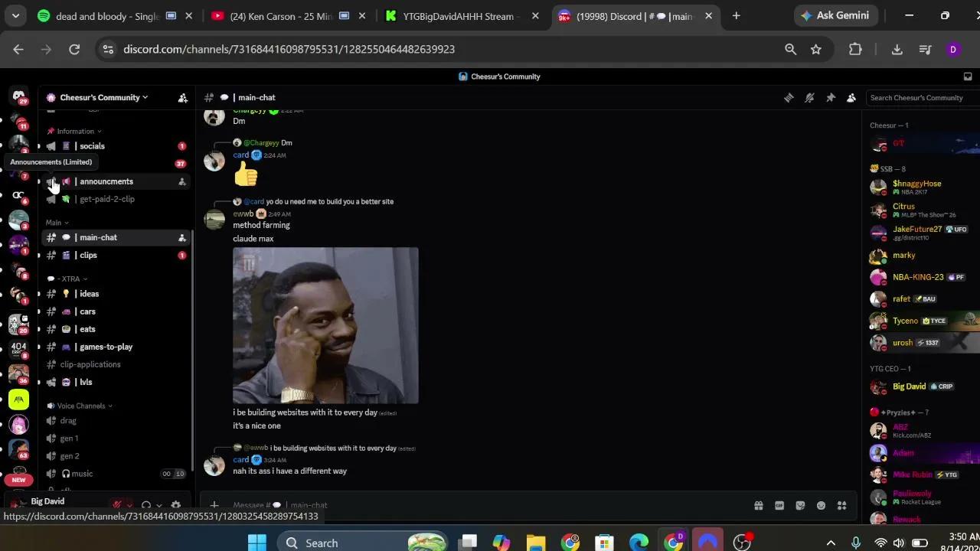This screenshot has width=980, height=551.
Task: Open the cars channel
Action: [x=115, y=311]
